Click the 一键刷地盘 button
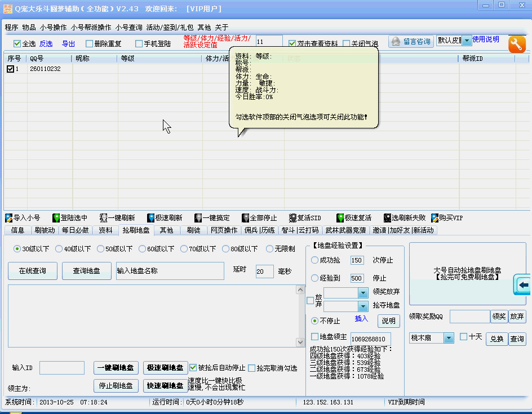The width and height of the screenshot is (532, 414). 116,368
